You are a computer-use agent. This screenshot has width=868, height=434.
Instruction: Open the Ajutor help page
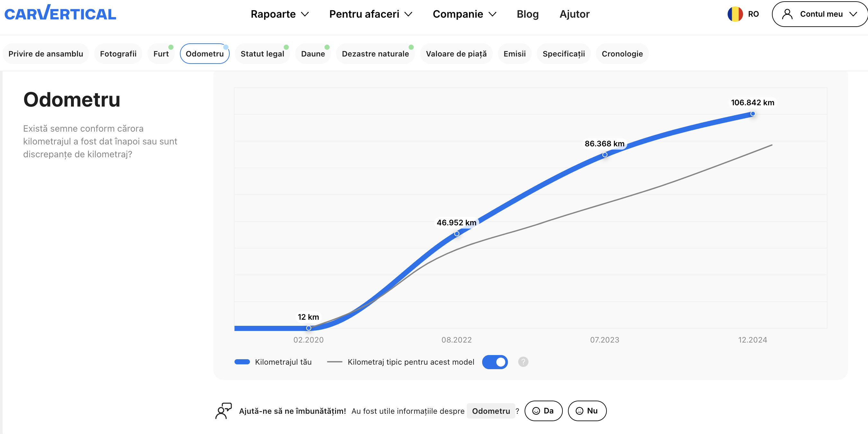coord(574,14)
